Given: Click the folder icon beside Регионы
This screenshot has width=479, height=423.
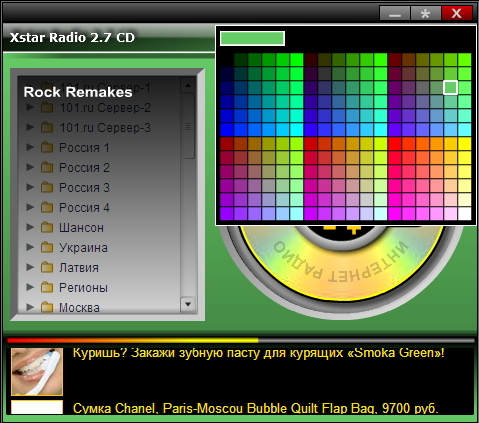Looking at the screenshot, I should click(x=47, y=287).
